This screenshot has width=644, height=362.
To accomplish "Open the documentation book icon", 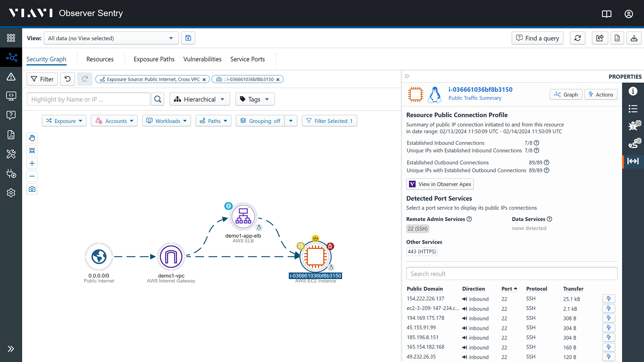I will pyautogui.click(x=607, y=14).
